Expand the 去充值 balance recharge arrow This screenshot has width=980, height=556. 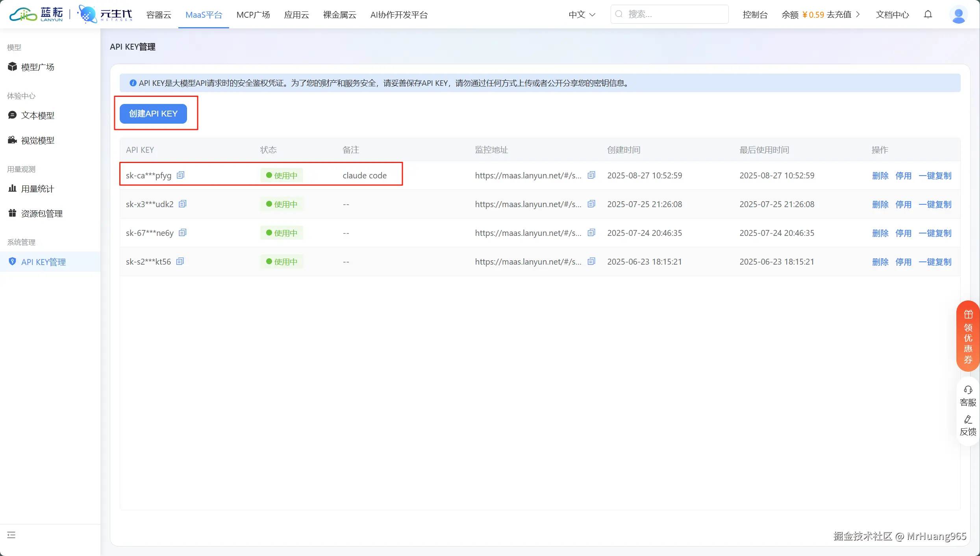coord(858,15)
